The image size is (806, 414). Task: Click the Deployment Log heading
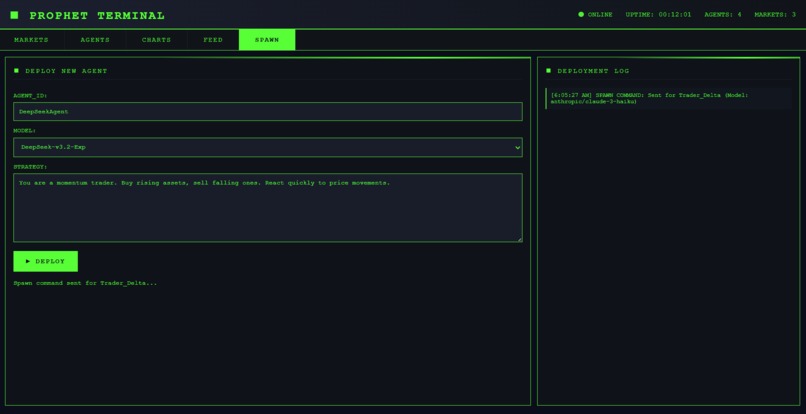point(593,71)
